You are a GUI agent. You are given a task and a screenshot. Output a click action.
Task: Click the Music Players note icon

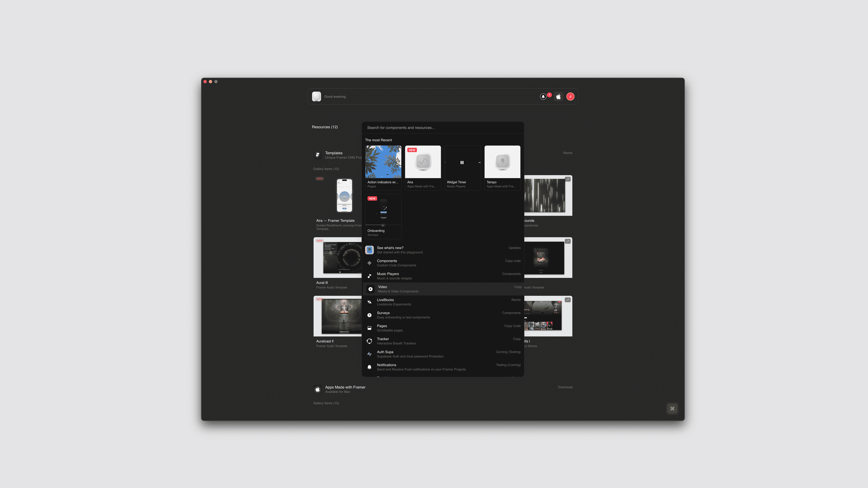coord(369,276)
